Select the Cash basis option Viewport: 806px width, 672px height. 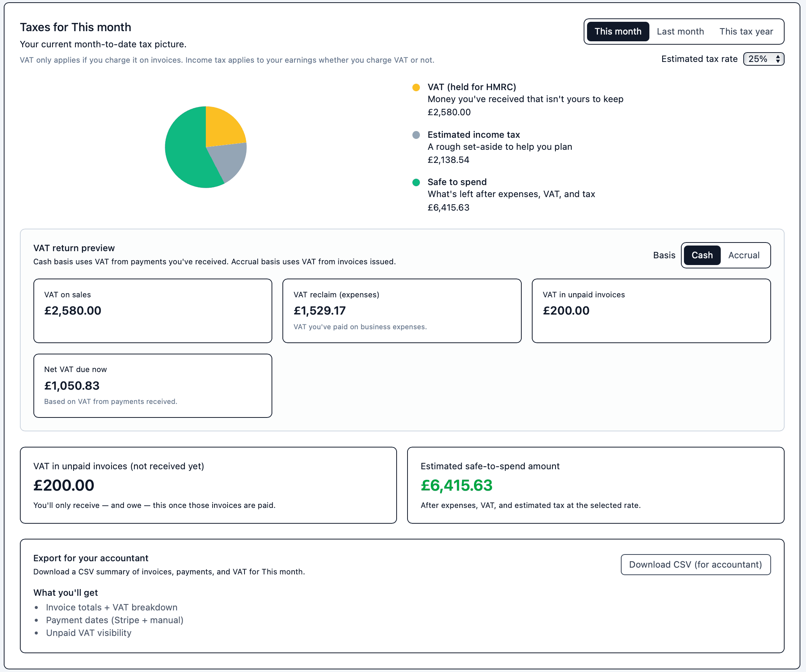coord(702,255)
